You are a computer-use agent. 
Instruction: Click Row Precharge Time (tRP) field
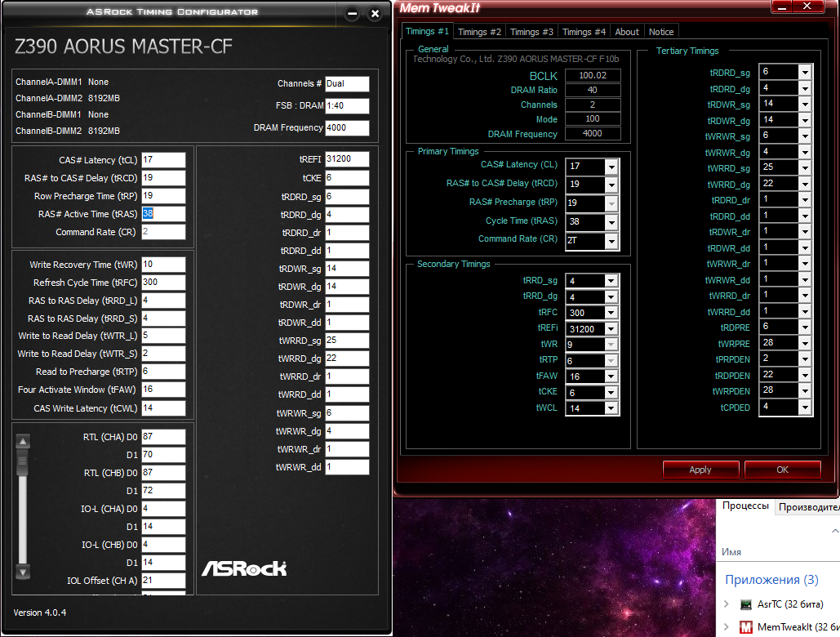[163, 195]
